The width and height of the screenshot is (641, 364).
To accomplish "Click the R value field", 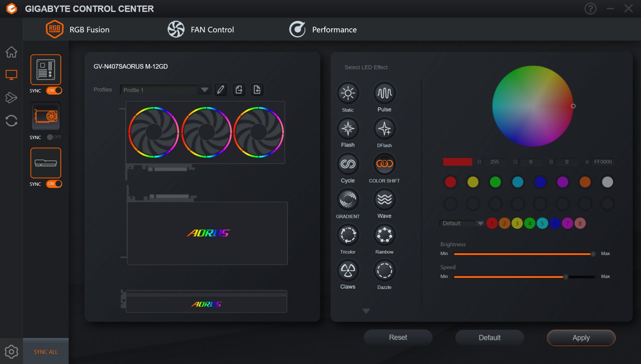I will 494,162.
